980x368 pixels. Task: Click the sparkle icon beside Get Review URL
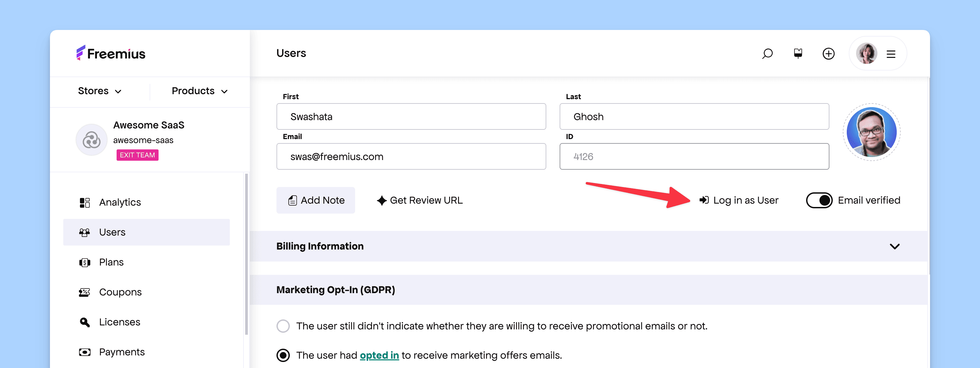[382, 200]
